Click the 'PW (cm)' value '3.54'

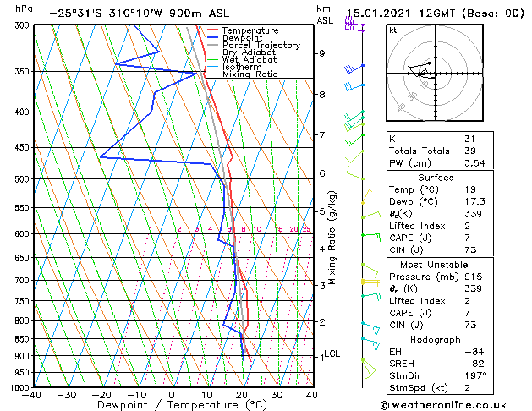tap(475, 163)
